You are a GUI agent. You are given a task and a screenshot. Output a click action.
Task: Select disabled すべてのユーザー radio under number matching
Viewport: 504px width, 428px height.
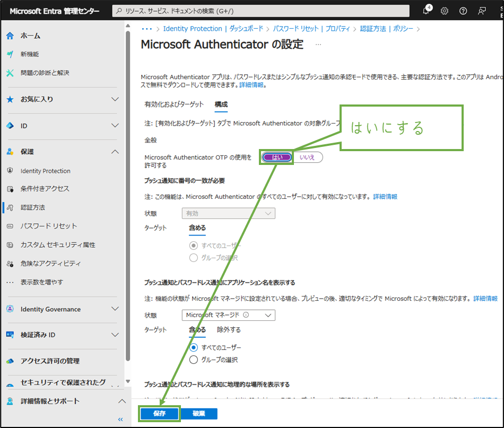(x=194, y=246)
